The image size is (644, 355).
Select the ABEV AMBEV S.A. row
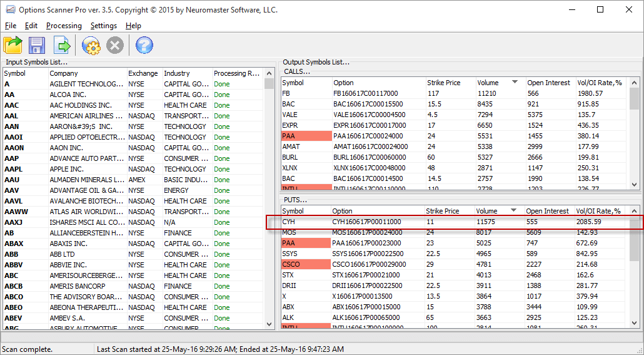133,318
